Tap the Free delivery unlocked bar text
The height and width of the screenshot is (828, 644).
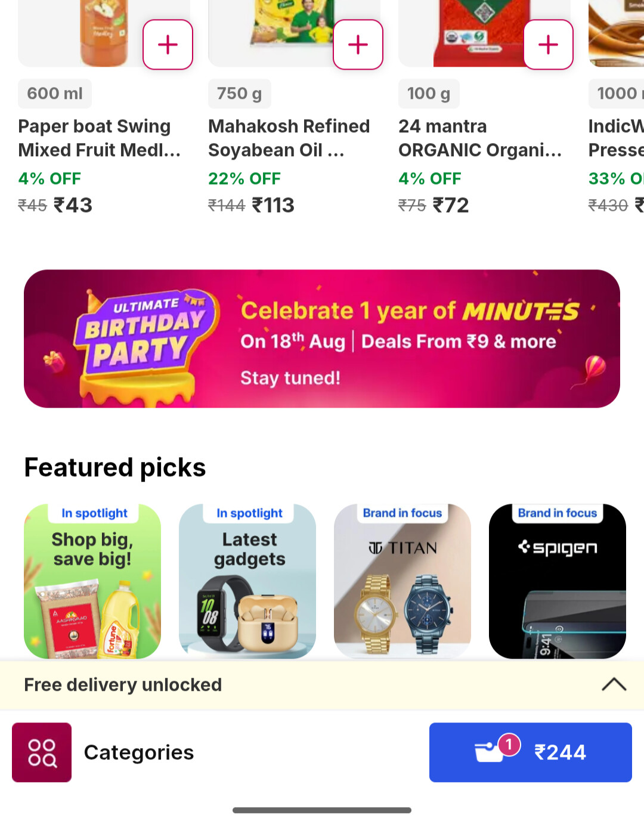pyautogui.click(x=123, y=684)
